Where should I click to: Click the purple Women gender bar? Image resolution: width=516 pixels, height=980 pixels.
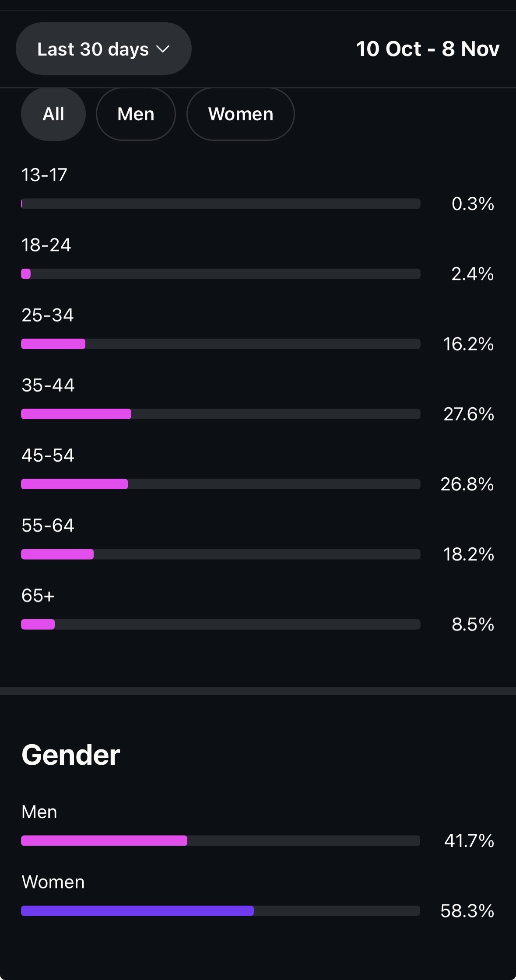pos(137,911)
